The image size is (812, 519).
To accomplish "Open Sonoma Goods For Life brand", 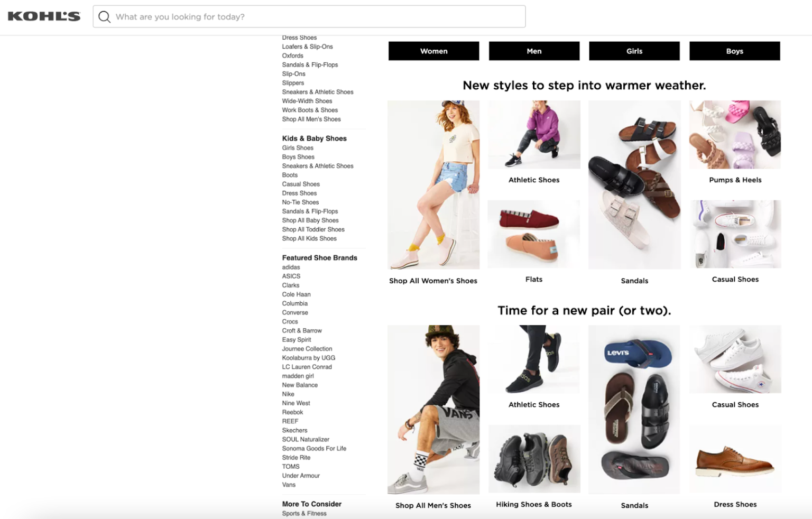I will coord(314,448).
